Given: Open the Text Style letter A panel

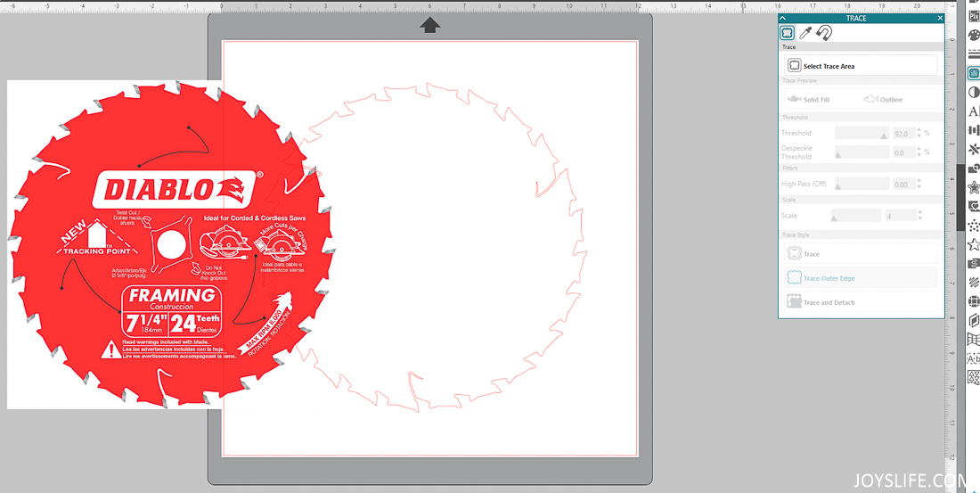Looking at the screenshot, I should pyautogui.click(x=973, y=111).
